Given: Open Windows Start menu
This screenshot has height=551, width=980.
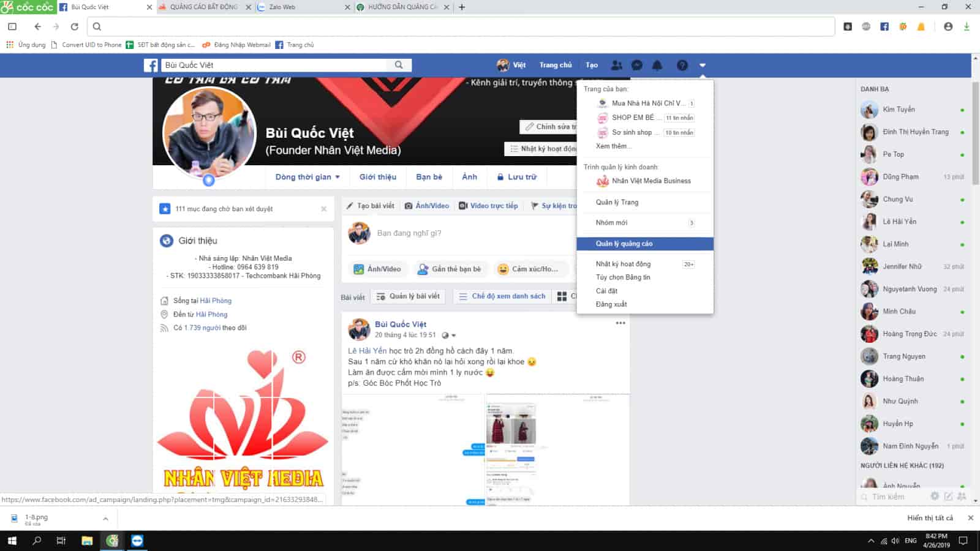Looking at the screenshot, I should (x=12, y=541).
